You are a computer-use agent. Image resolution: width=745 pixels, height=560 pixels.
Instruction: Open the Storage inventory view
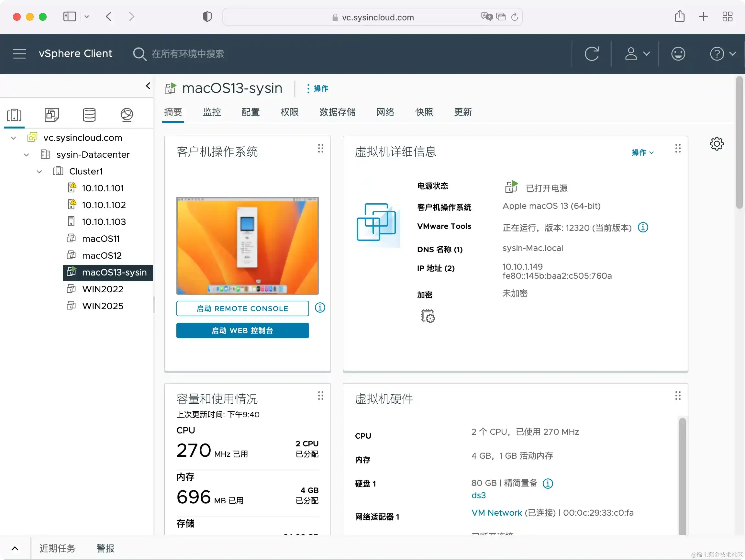[x=89, y=115]
